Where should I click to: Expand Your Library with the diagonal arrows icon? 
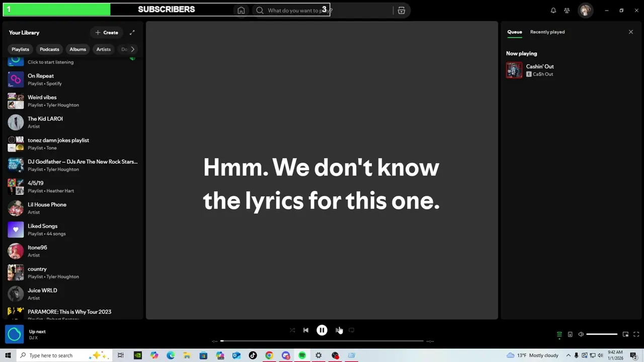point(132,33)
